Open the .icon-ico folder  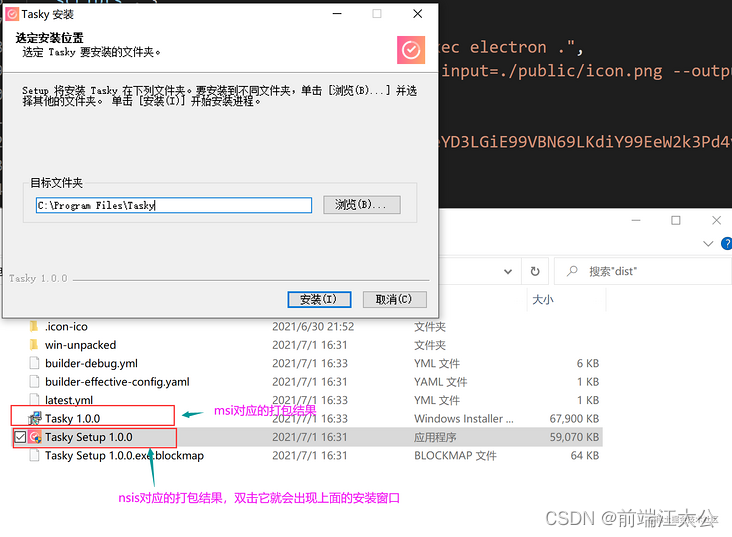coord(66,326)
